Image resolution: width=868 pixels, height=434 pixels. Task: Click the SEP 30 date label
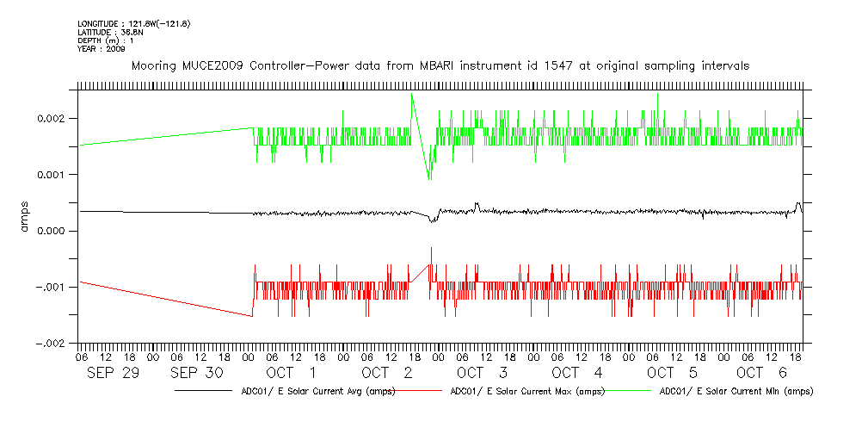pos(197,373)
